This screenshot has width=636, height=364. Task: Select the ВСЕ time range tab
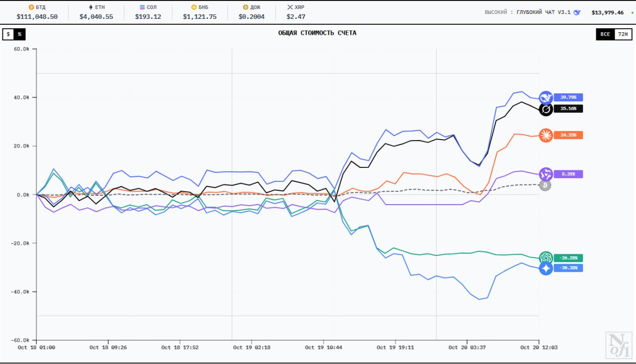tap(605, 34)
